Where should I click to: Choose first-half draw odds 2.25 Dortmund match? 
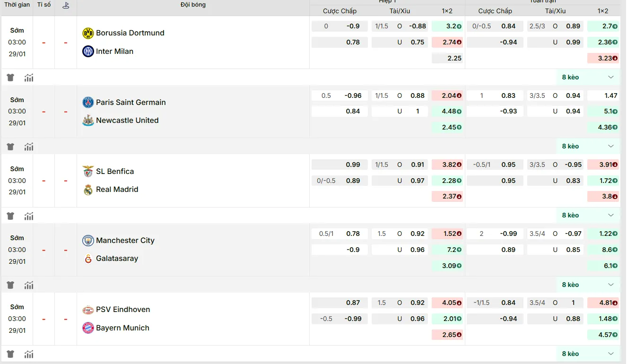(447, 58)
